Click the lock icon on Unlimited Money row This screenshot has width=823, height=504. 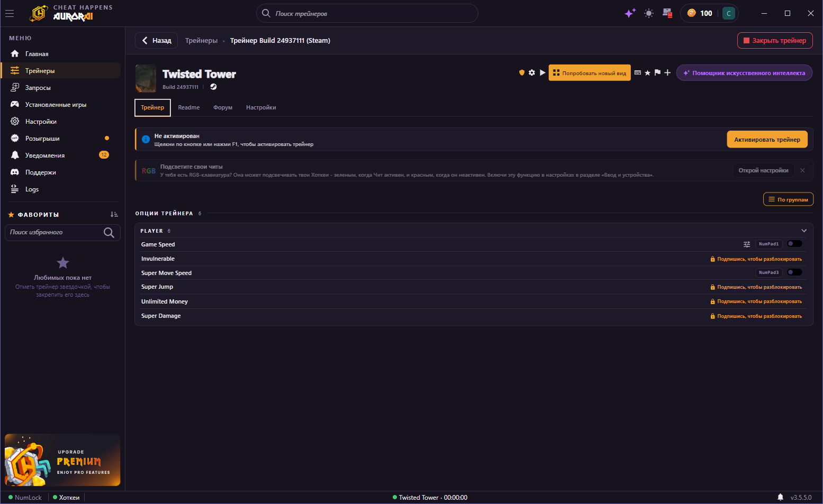coord(713,301)
